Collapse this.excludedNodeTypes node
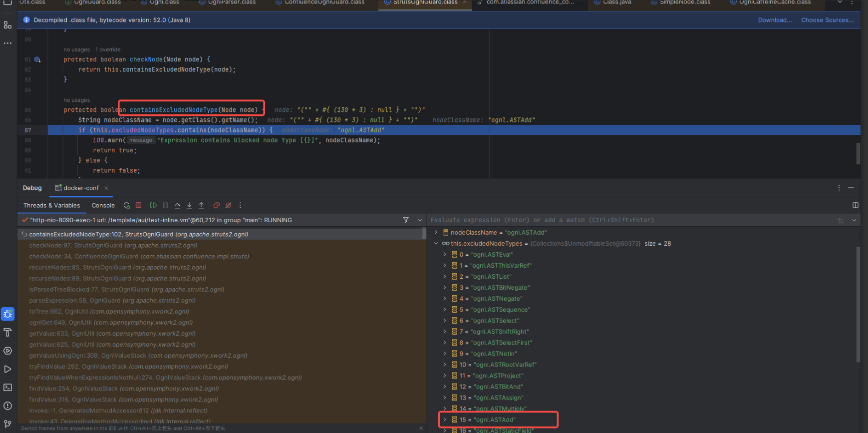 tap(436, 244)
